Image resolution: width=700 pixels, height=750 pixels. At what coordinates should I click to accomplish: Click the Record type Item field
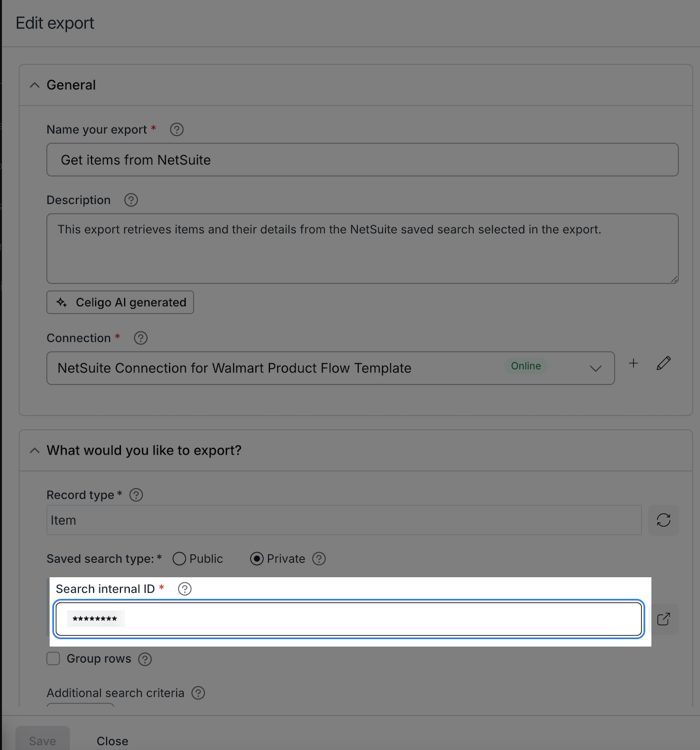(x=344, y=520)
